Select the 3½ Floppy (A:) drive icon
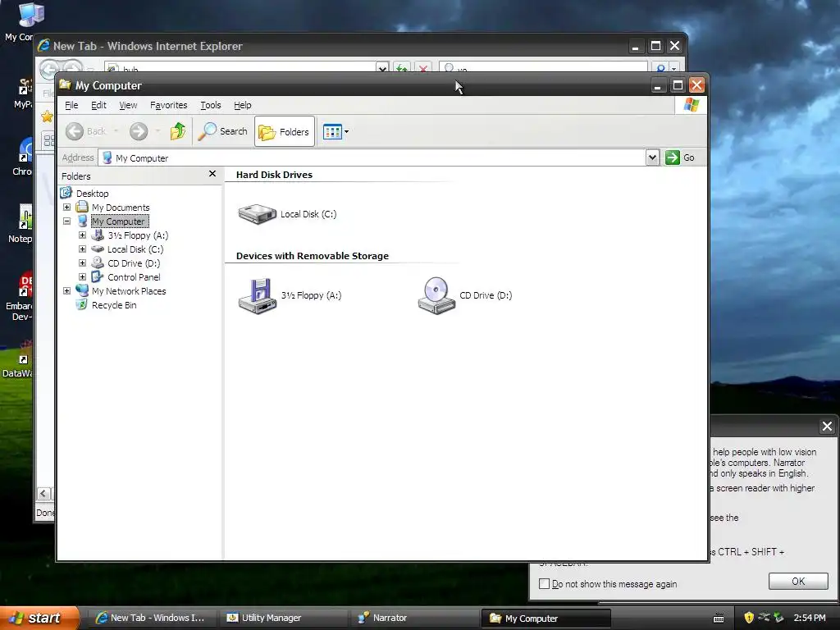The width and height of the screenshot is (840, 630). click(x=257, y=295)
